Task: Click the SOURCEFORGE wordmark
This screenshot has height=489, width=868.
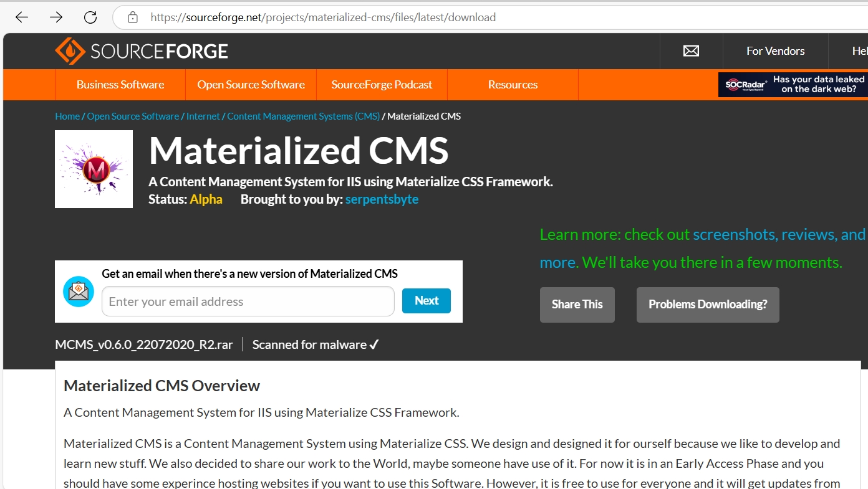Action: pyautogui.click(x=159, y=51)
